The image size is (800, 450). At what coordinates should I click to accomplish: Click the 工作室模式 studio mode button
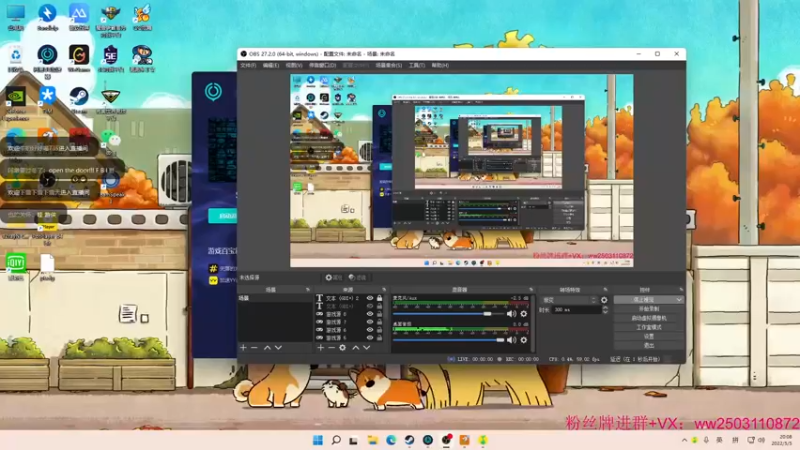click(648, 327)
